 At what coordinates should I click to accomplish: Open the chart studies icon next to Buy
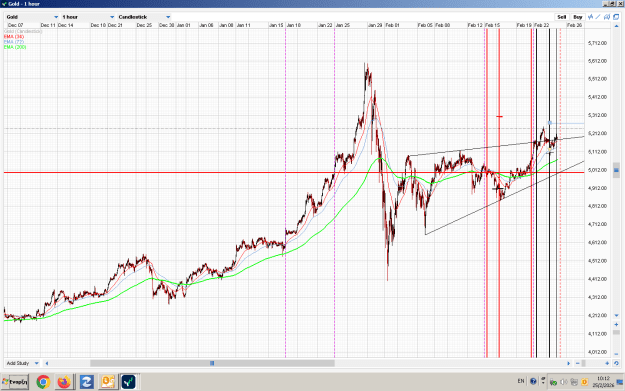tap(590, 17)
